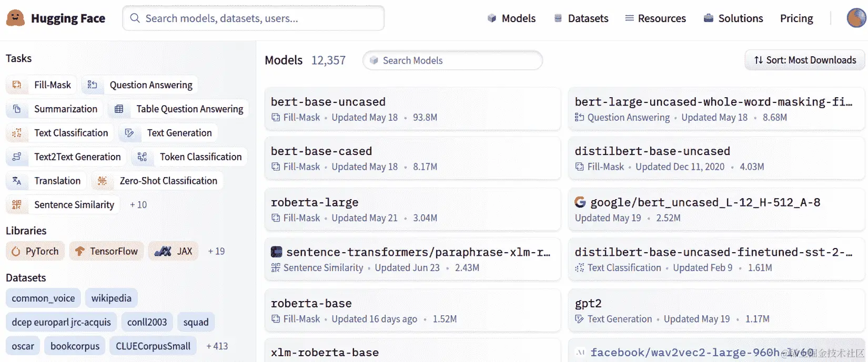
Task: Click the Translation task icon
Action: (x=17, y=181)
